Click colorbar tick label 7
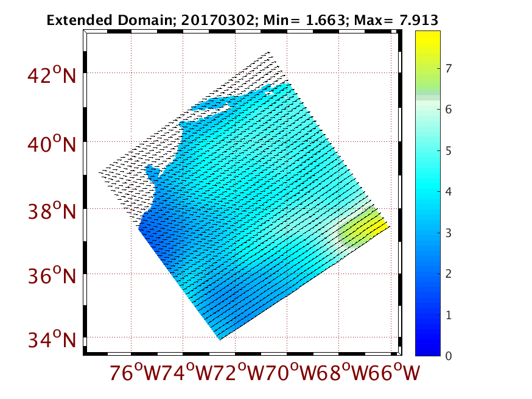 [x=449, y=69]
